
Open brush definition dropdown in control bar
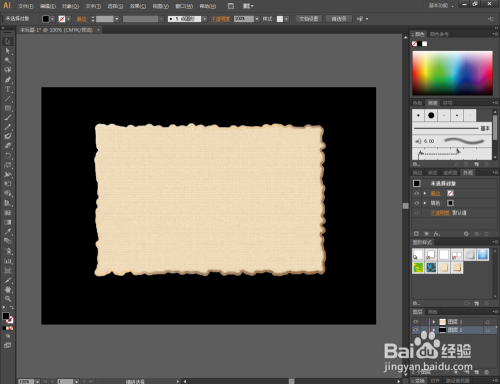205,19
